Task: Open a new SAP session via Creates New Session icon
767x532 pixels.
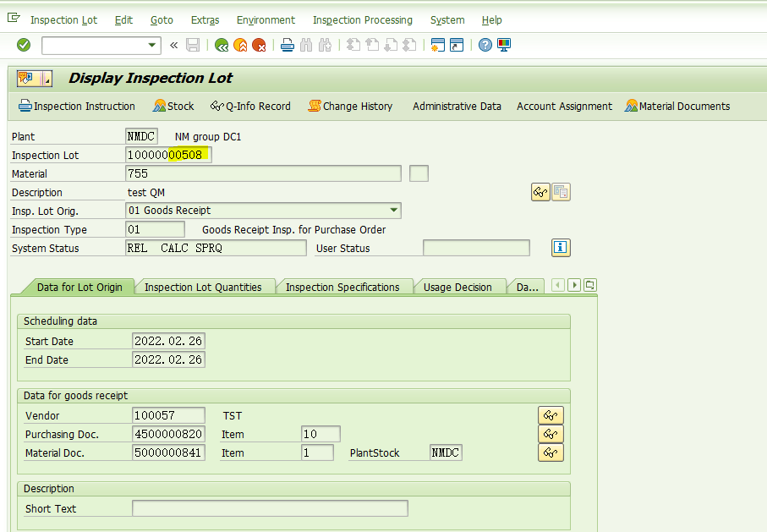Action: pos(437,45)
